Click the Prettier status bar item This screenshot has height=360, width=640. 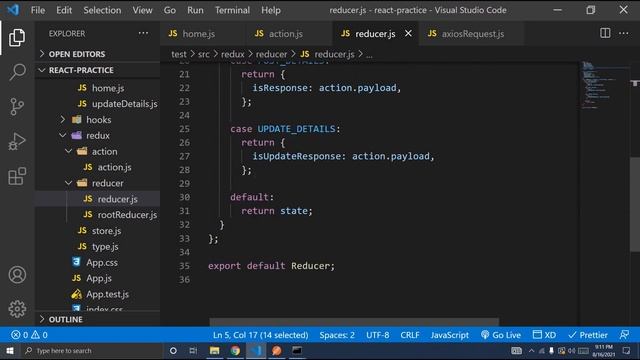(588, 335)
